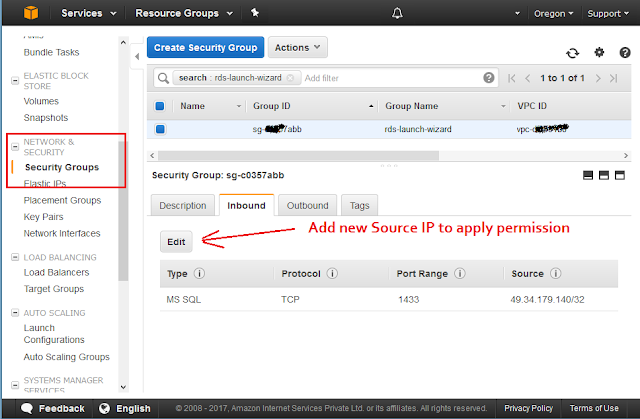Select the Inbound tab
The image size is (640, 419).
point(247,205)
